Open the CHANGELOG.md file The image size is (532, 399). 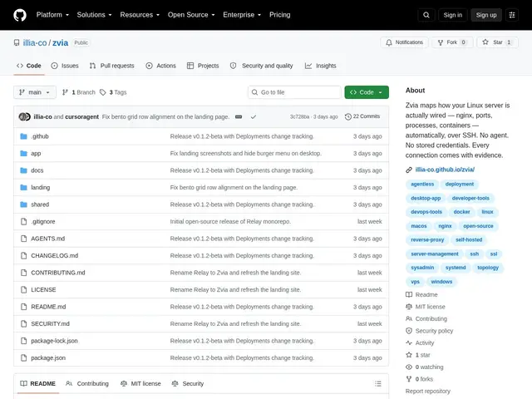pyautogui.click(x=54, y=255)
